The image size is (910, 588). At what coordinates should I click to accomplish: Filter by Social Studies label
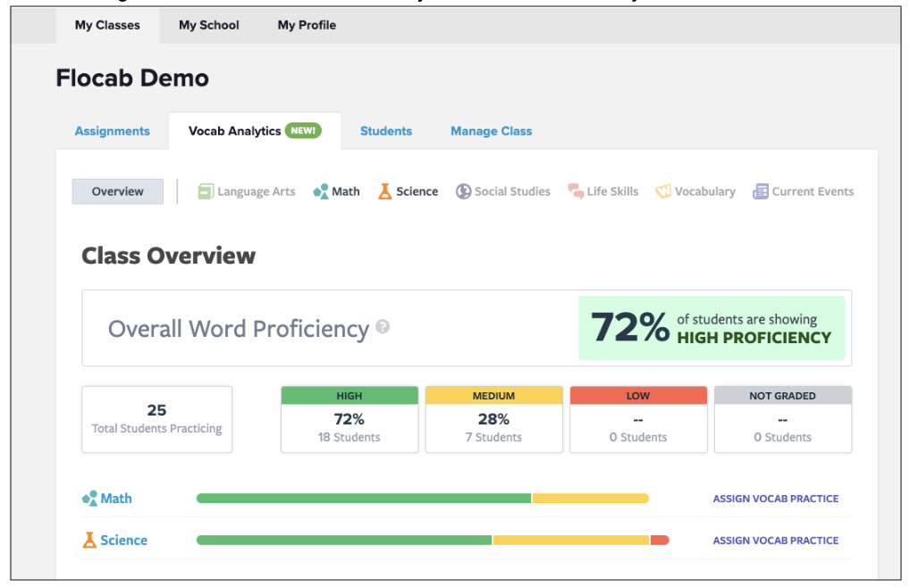[x=512, y=191]
